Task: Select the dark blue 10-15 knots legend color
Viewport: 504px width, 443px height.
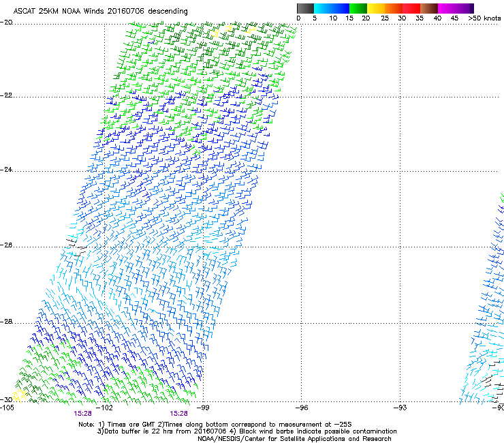Action: 341,8
